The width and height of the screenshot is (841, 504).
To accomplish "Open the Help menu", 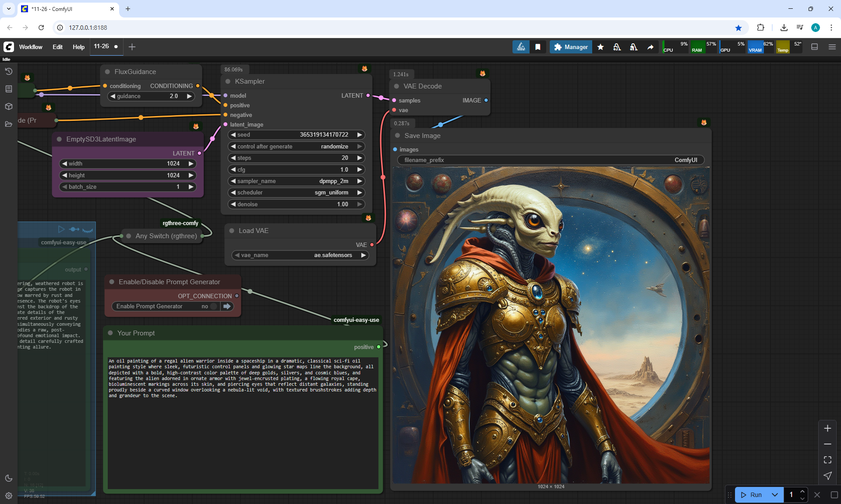I will point(78,47).
